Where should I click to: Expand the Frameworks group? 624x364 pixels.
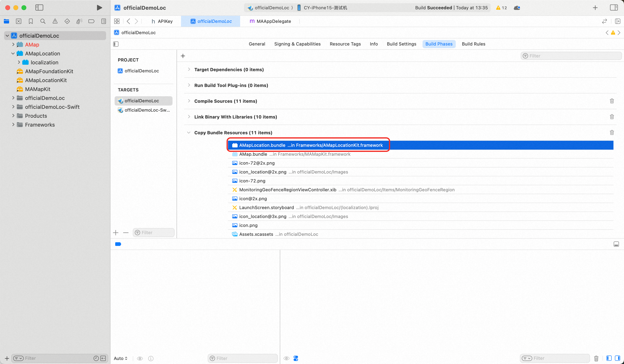13,125
